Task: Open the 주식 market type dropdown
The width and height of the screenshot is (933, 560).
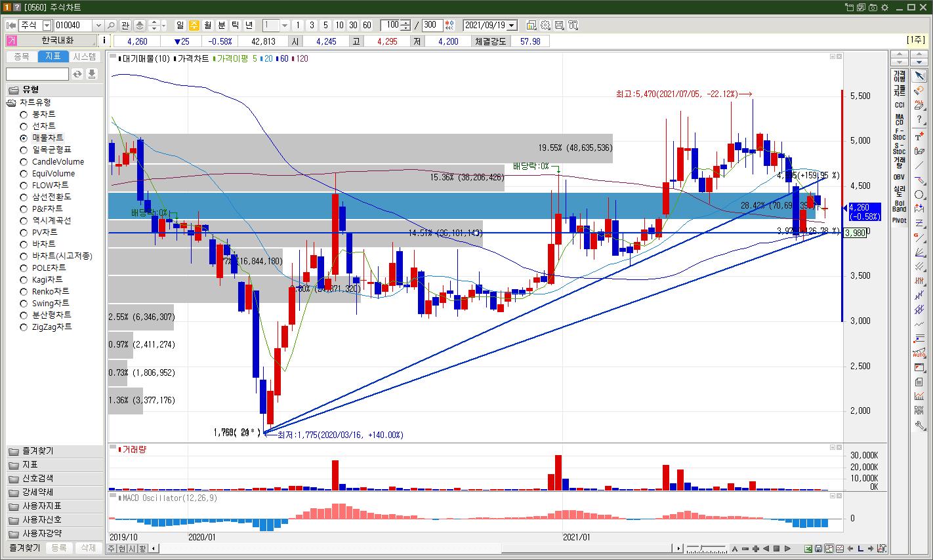Action: click(x=47, y=25)
